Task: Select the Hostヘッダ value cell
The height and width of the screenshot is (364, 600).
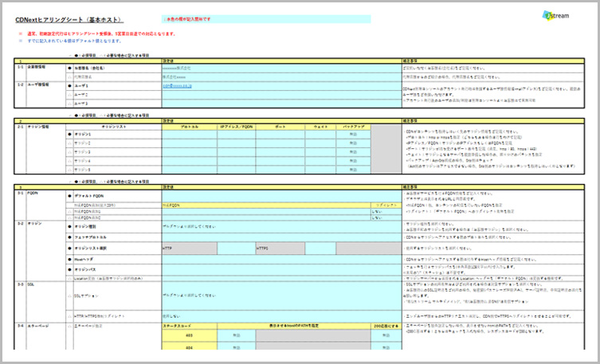Action: tap(281, 260)
